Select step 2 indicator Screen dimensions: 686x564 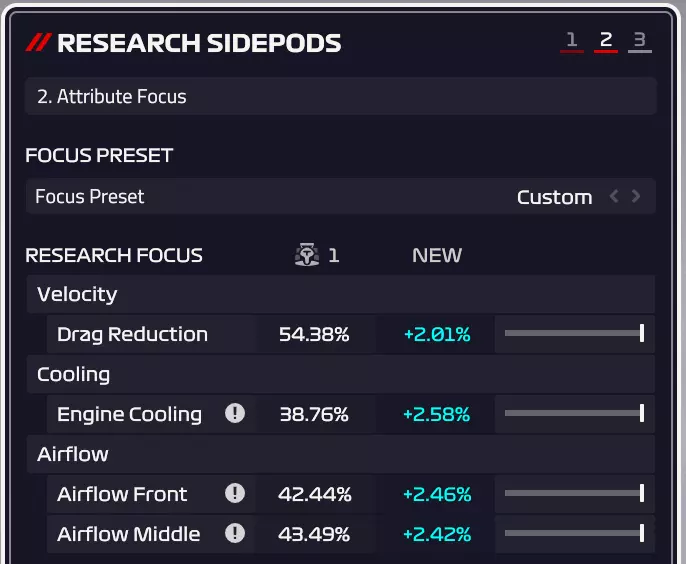point(606,41)
